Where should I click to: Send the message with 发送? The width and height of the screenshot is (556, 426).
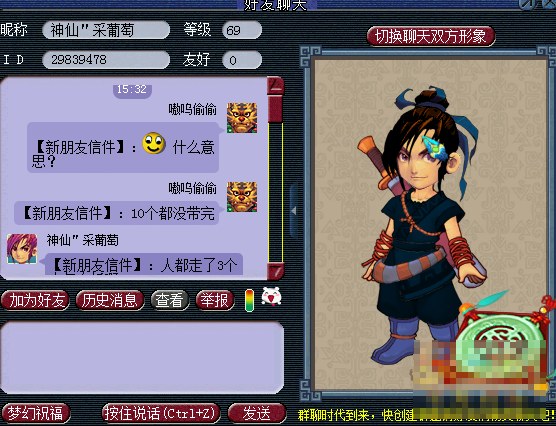(x=257, y=413)
